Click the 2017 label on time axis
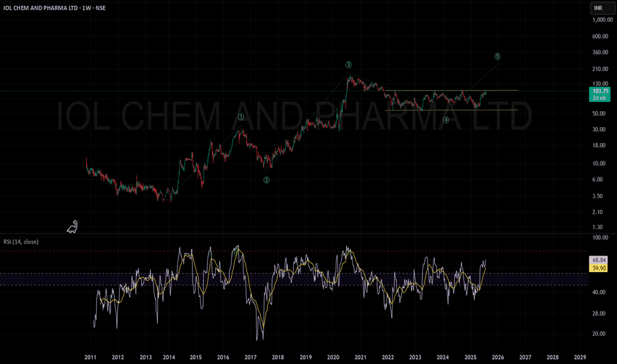617x364 pixels. 250,357
